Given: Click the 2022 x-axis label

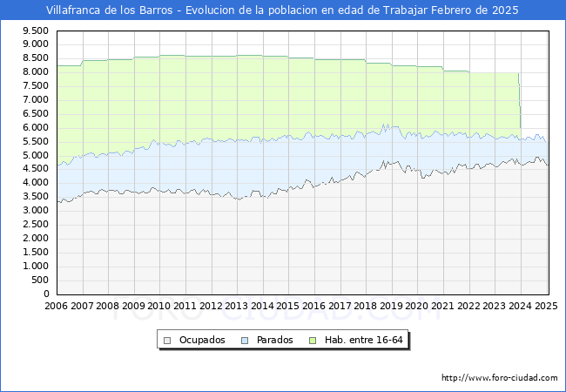Looking at the screenshot, I should [468, 306].
